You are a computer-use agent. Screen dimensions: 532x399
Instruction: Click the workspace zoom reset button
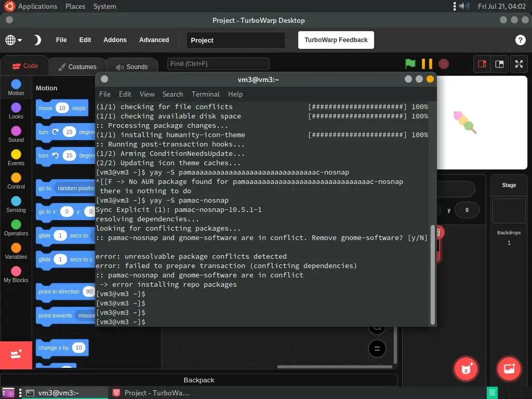pyautogui.click(x=377, y=349)
